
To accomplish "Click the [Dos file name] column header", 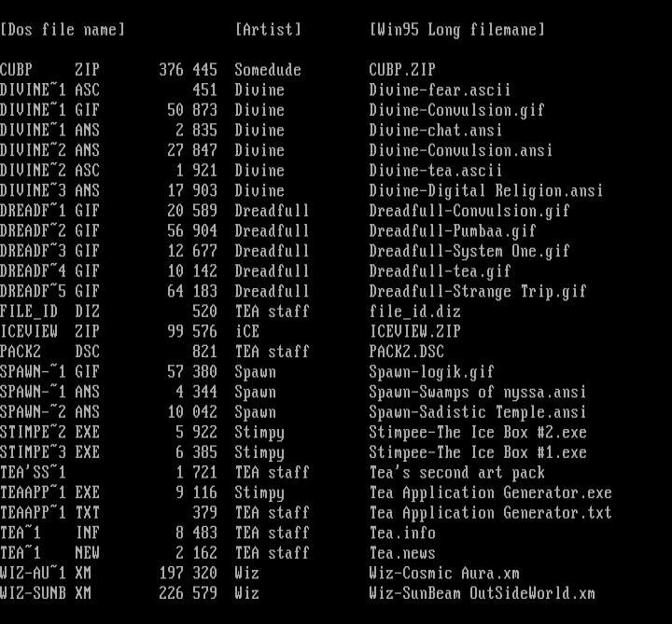I will [63, 30].
